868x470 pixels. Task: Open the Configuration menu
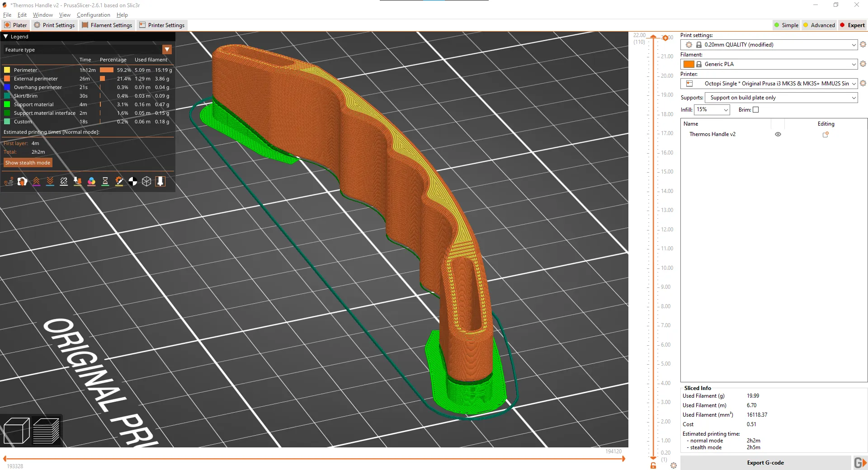(x=93, y=15)
